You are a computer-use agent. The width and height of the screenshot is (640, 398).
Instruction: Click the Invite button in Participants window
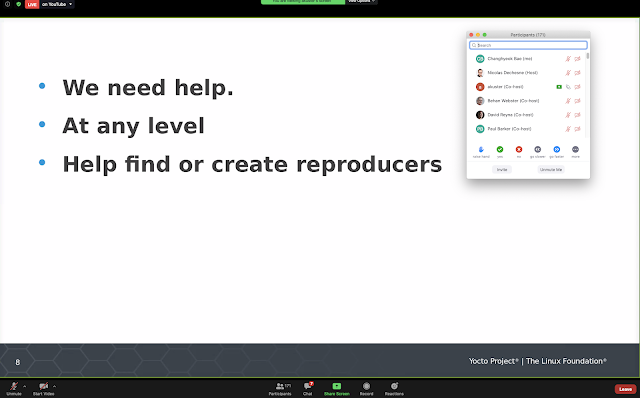coord(502,169)
